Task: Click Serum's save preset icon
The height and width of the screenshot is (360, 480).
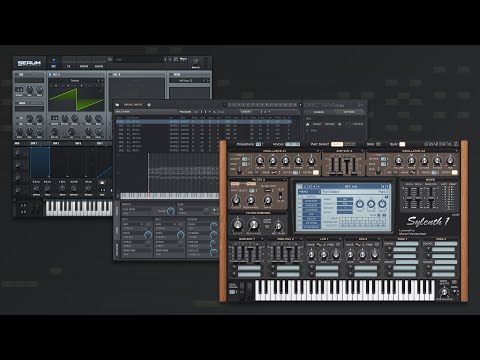Action: coord(176,59)
